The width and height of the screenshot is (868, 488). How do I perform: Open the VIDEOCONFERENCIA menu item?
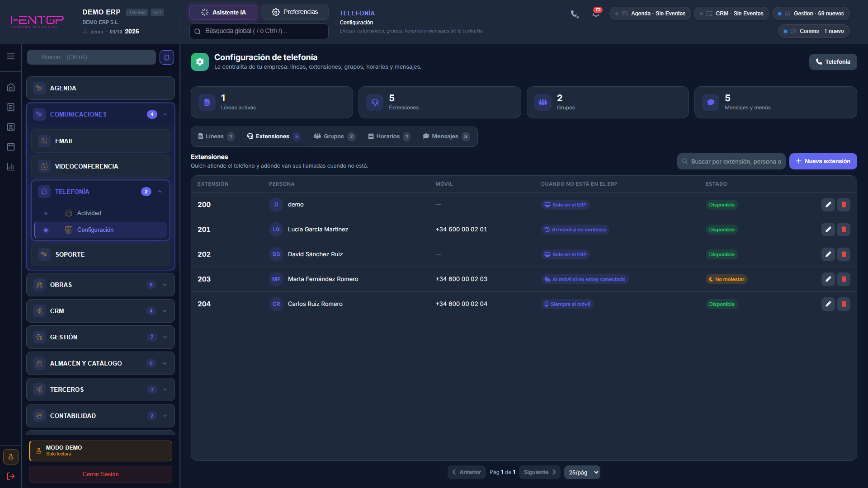[100, 166]
